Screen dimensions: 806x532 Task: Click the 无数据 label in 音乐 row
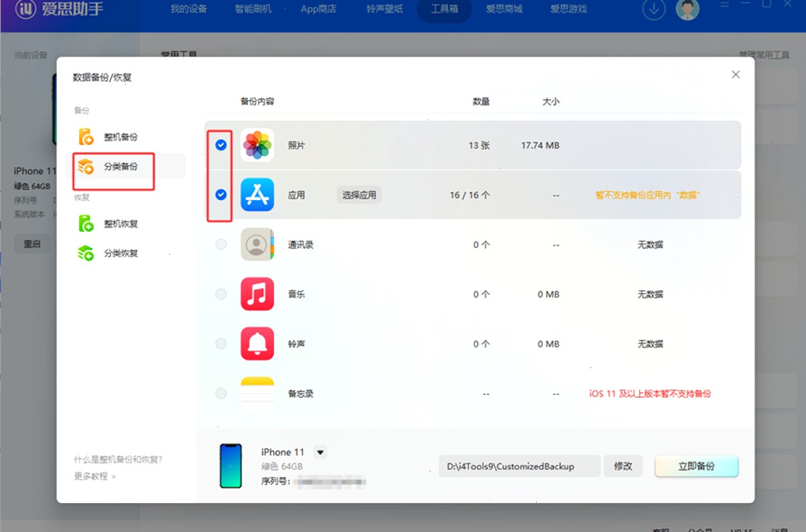tap(650, 294)
